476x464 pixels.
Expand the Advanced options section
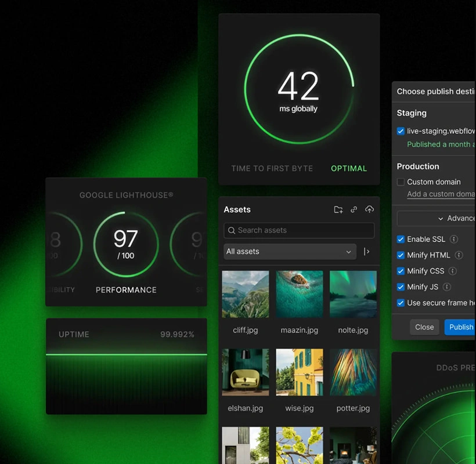pos(436,218)
